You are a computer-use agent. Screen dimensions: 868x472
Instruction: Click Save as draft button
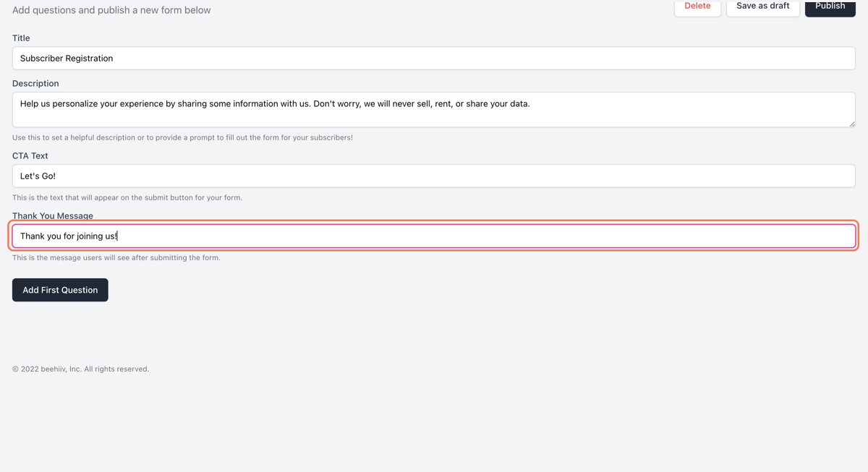762,7
